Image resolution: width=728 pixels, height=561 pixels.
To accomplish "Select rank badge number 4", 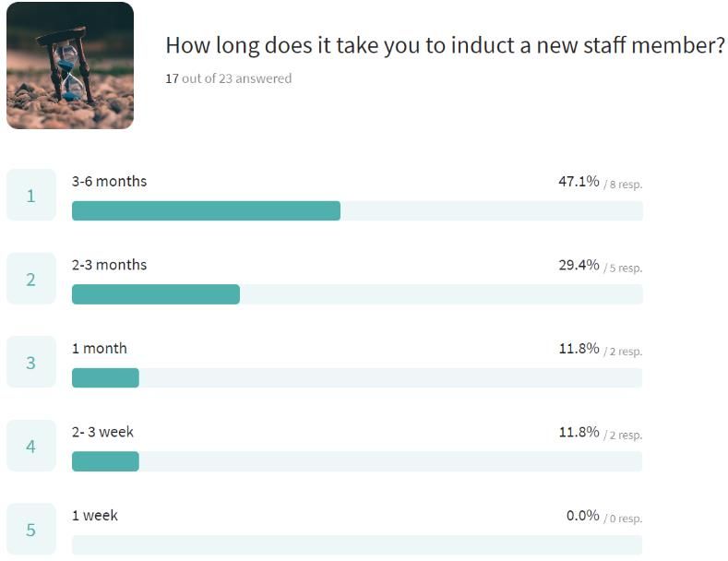I will 31,446.
